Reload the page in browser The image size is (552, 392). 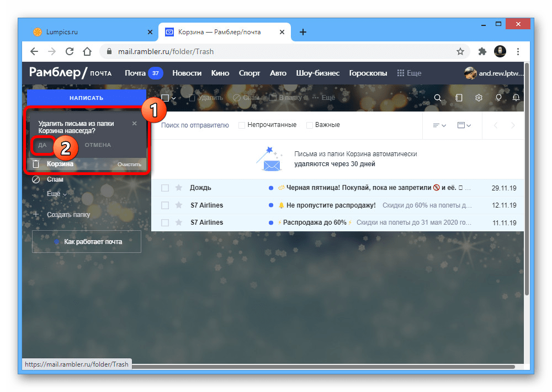click(70, 51)
